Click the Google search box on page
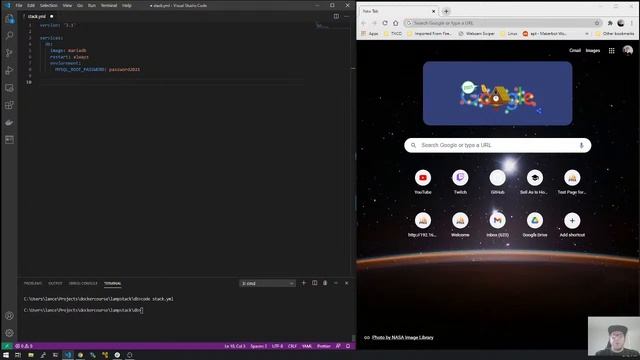Screen dimensions: 640x360 498,145
